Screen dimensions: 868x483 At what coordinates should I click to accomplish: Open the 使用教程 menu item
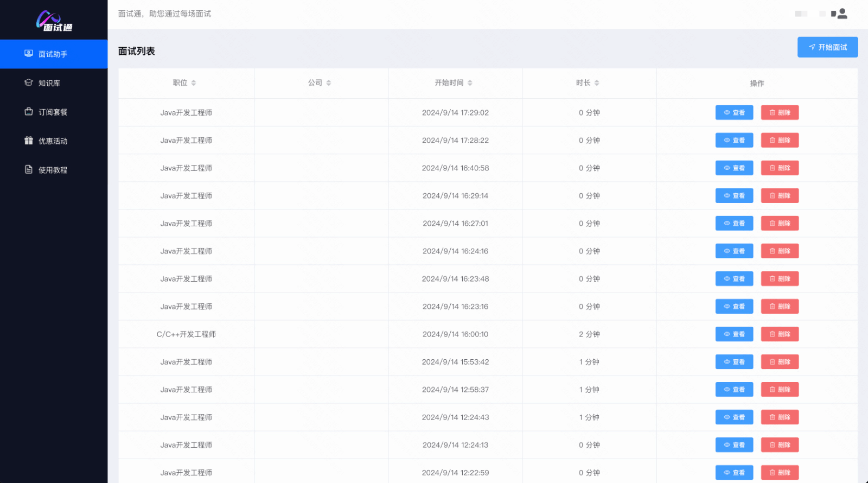pyautogui.click(x=53, y=170)
